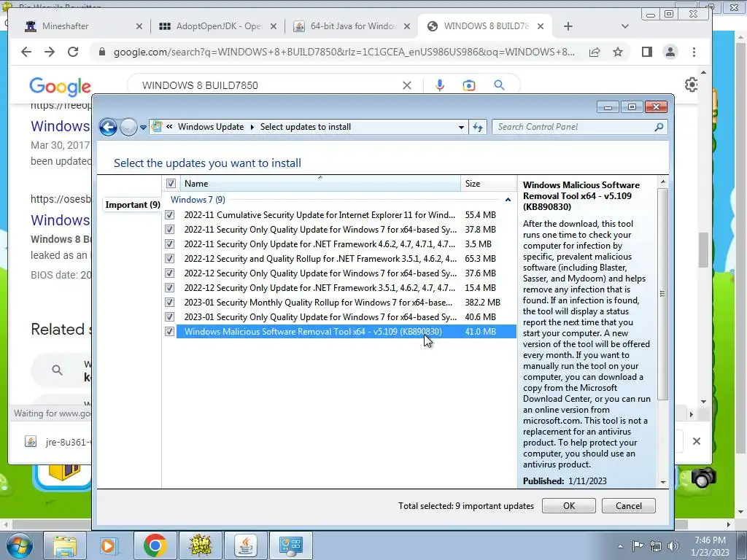Image resolution: width=747 pixels, height=560 pixels.
Task: Open Chrome's share page icon
Action: coord(595,52)
